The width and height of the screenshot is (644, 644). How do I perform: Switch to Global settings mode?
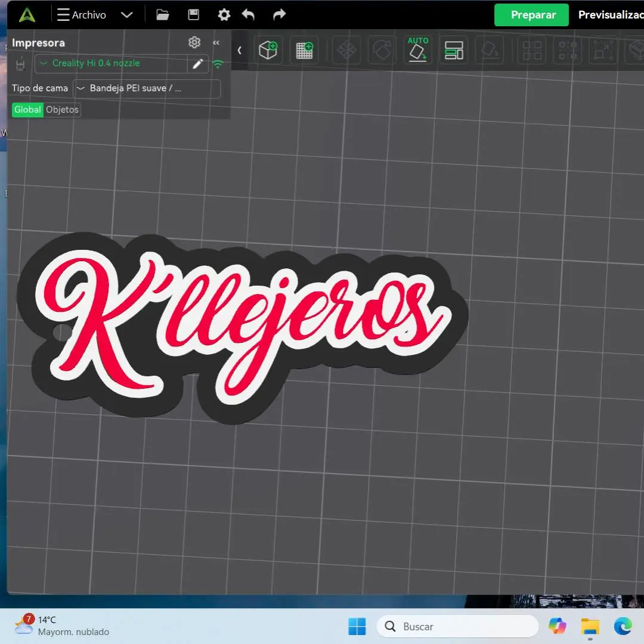tap(27, 110)
